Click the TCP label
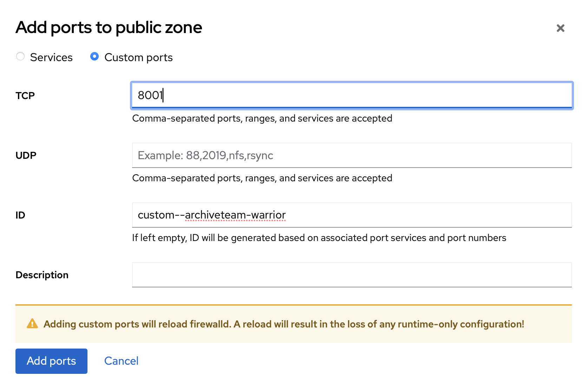This screenshot has width=588, height=390. [25, 96]
